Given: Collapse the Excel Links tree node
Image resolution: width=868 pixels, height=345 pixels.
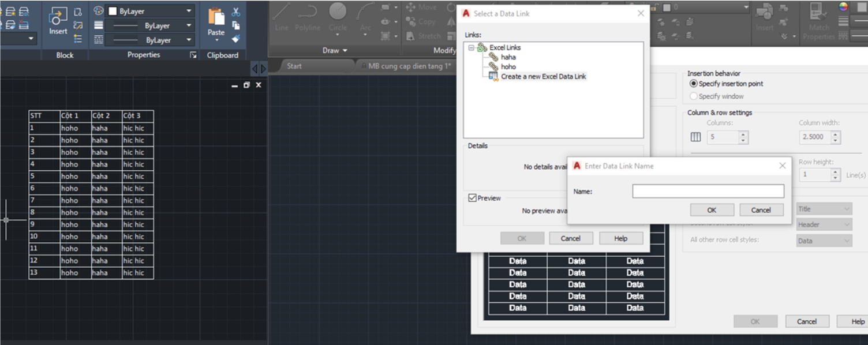Looking at the screenshot, I should (471, 48).
